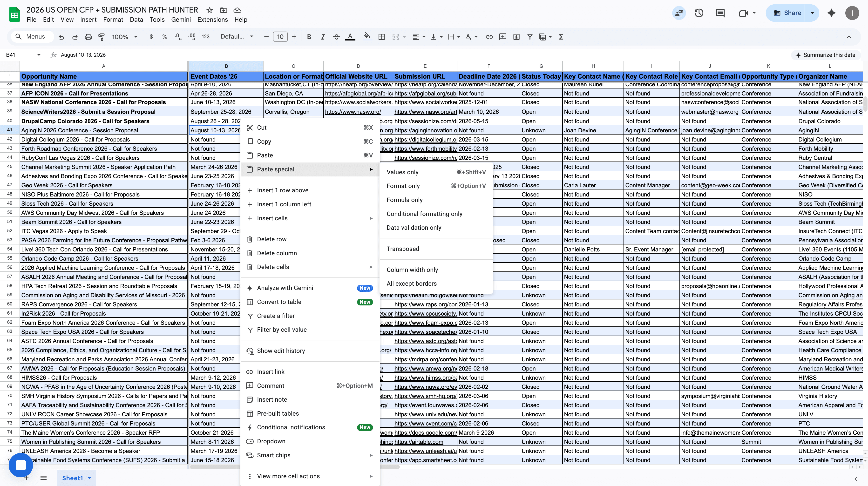This screenshot has width=868, height=486.
Task: Open the Data menu
Action: point(136,20)
